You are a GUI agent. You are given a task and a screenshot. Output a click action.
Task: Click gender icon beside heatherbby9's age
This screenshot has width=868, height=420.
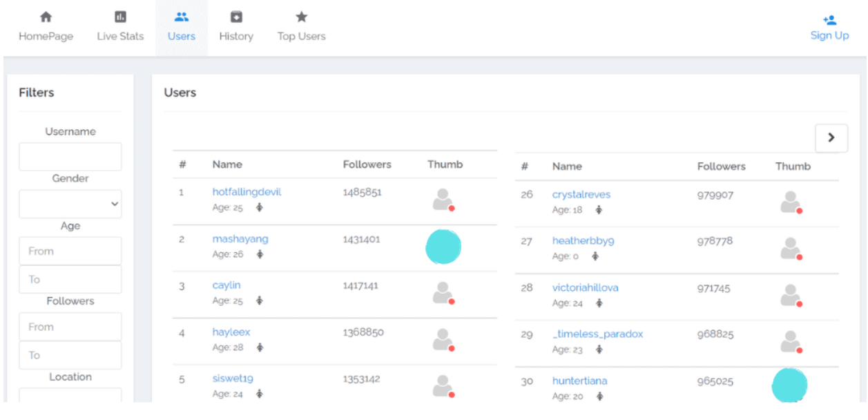[595, 256]
